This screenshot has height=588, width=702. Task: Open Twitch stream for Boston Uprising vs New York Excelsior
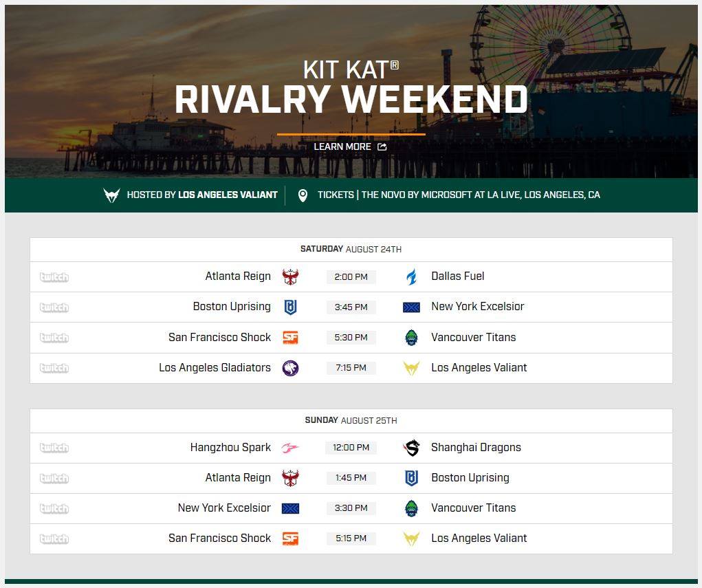54,307
